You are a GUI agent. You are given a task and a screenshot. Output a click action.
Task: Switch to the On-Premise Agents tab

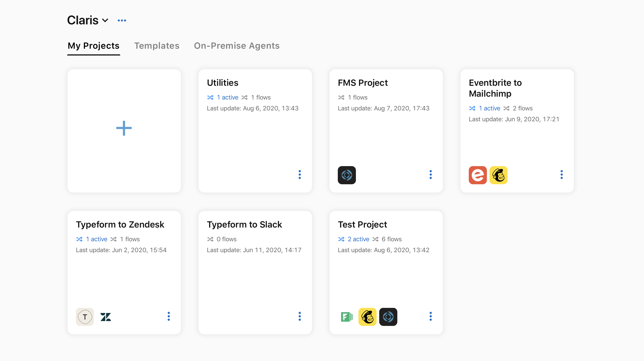click(x=237, y=46)
